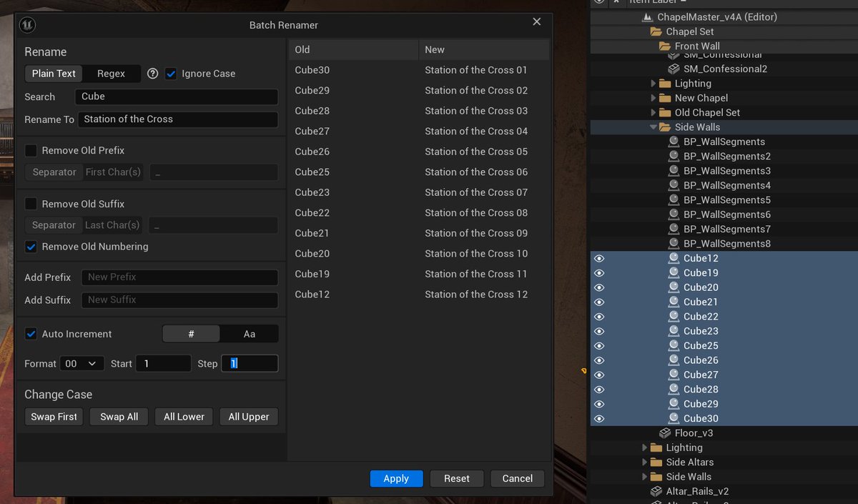Hide Cube20 with its eye icon
Viewport: 858px width, 504px height.
(x=599, y=287)
